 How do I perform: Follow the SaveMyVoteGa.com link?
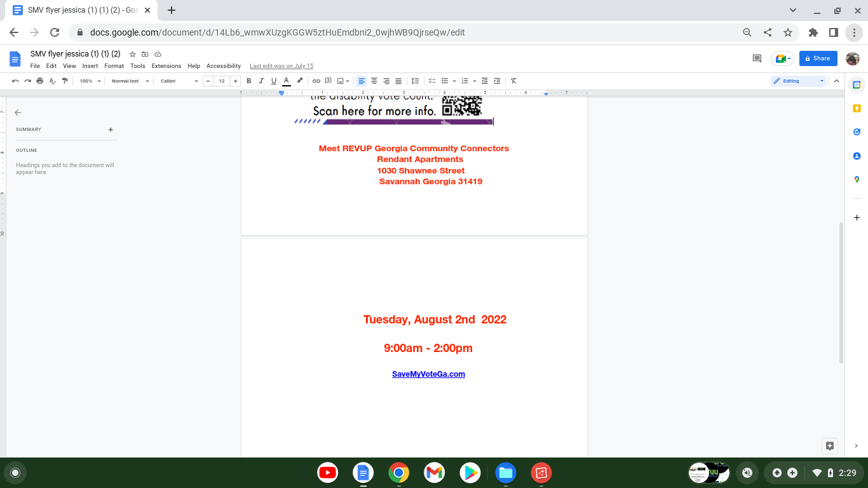click(428, 374)
